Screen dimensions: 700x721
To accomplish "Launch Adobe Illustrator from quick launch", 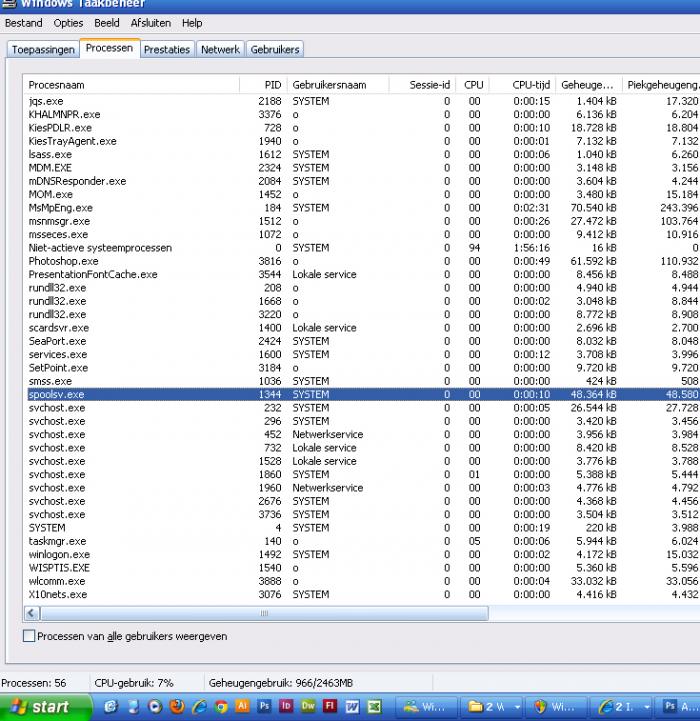I will (242, 705).
